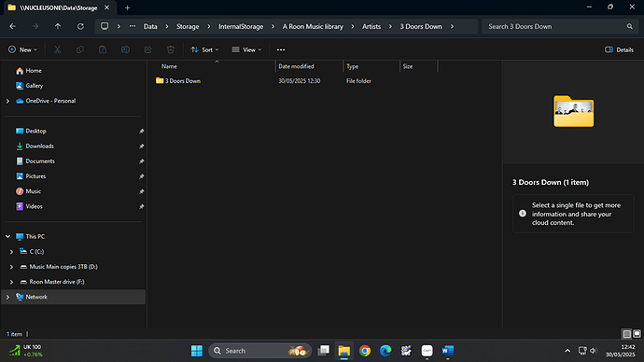
Task: Open the See more ellipsis menu
Action: click(281, 49)
